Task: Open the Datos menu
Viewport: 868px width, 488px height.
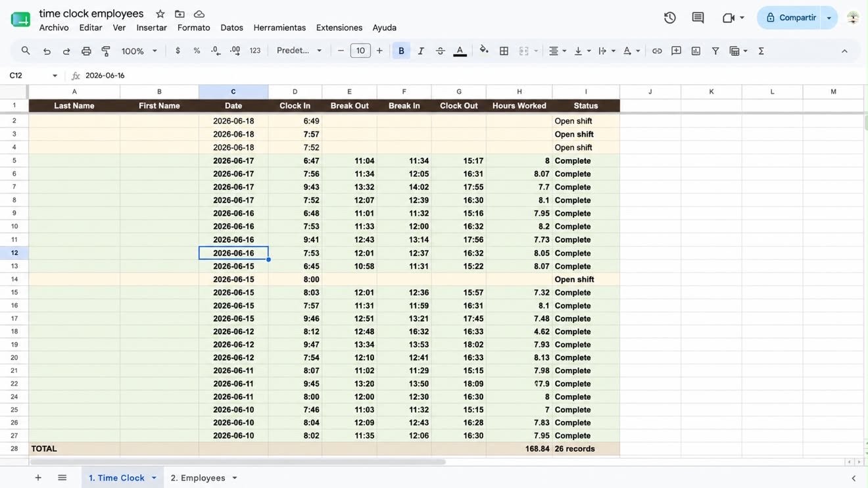Action: click(x=232, y=28)
